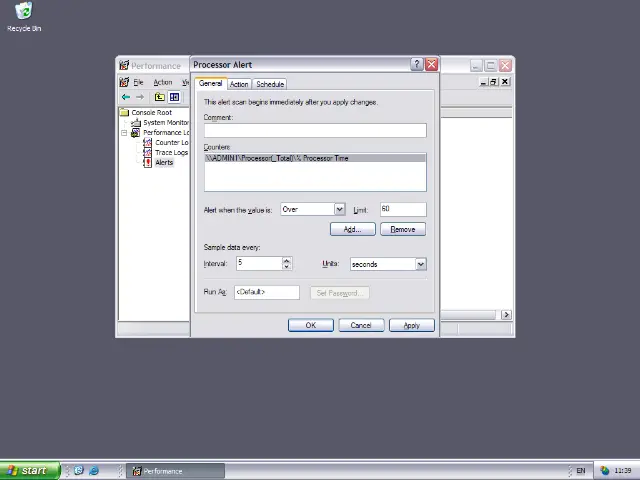
Task: Click the Up One Level folder icon
Action: click(x=159, y=97)
